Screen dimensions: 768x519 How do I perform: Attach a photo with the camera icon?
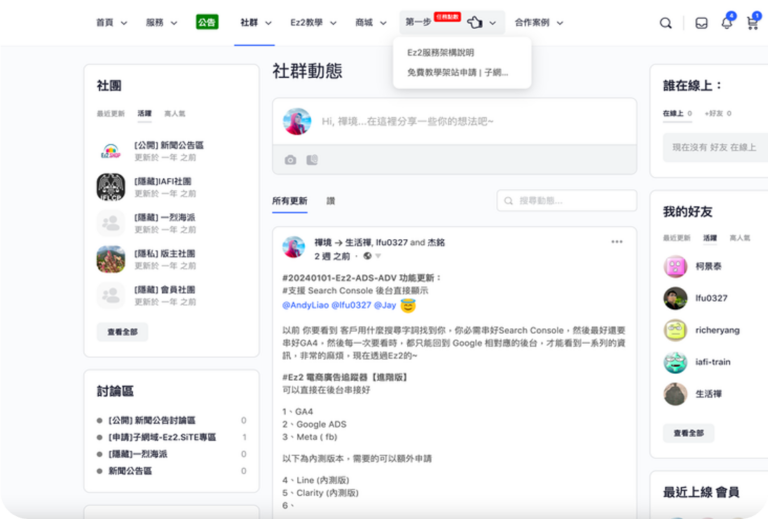pyautogui.click(x=290, y=160)
